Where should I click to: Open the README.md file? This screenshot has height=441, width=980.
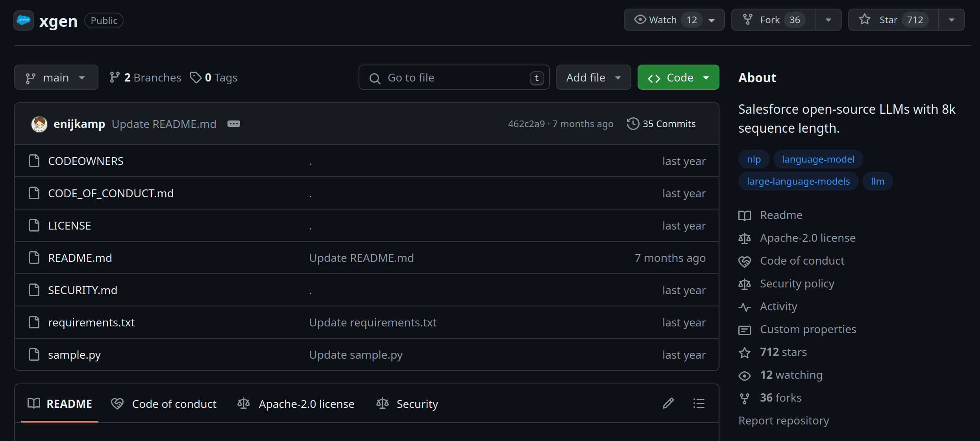80,258
